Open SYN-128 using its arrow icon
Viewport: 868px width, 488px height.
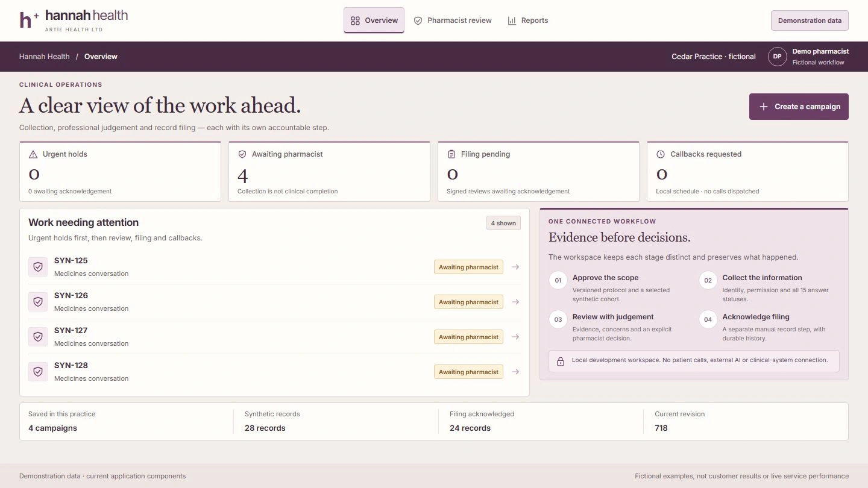click(515, 372)
